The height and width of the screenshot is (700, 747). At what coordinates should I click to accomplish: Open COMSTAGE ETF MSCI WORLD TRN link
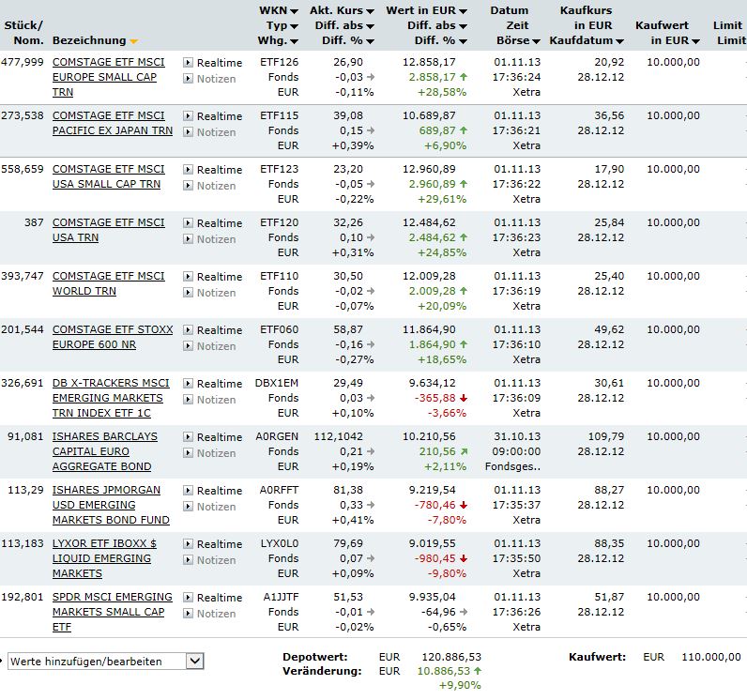109,283
